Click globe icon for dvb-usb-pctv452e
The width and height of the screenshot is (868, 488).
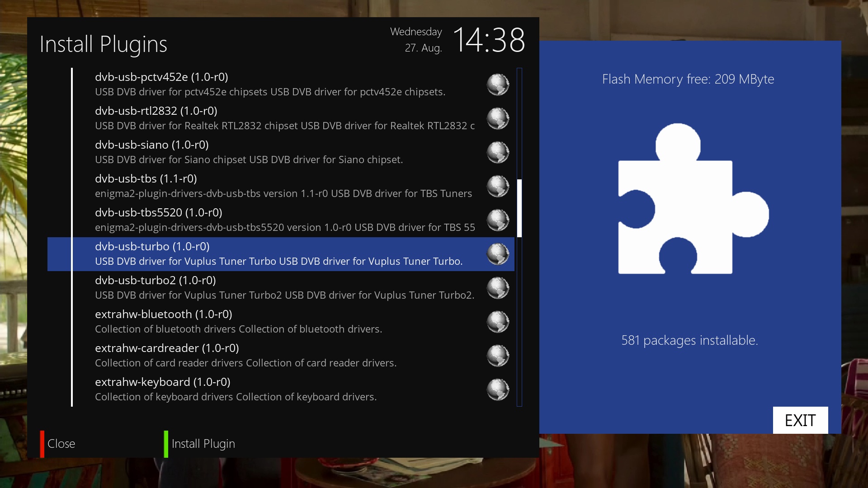tap(498, 84)
